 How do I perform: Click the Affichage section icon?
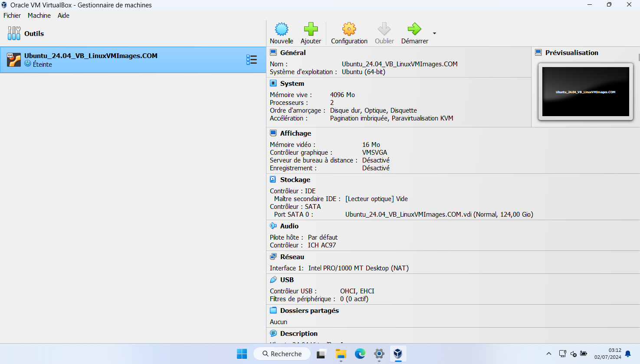point(273,133)
